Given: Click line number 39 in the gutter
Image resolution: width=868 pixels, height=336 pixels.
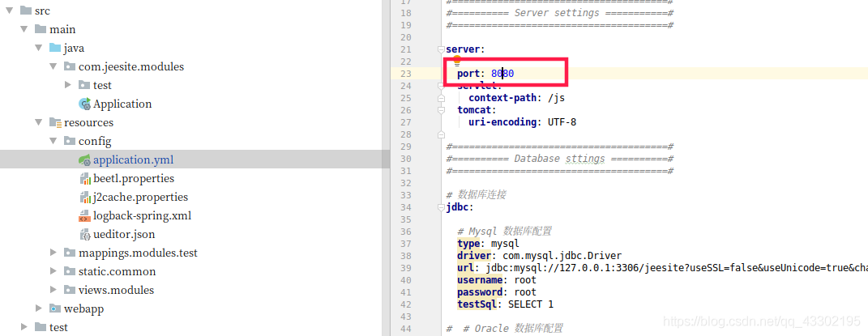Looking at the screenshot, I should (405, 268).
